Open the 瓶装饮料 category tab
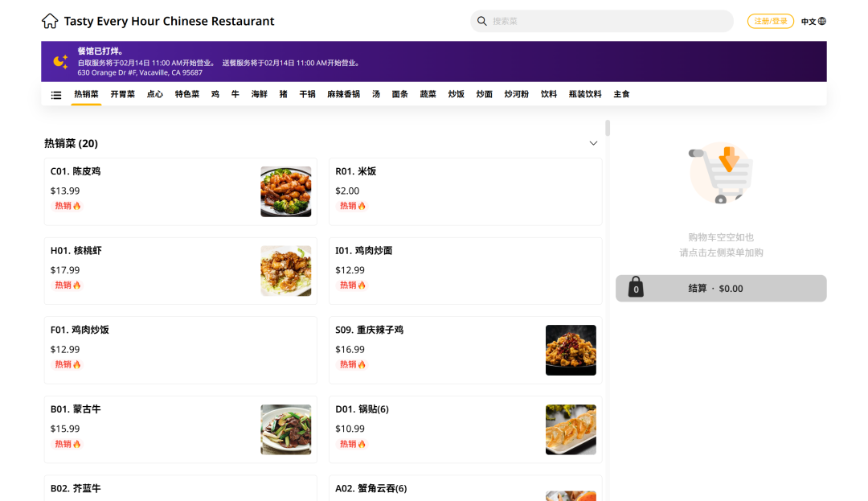868x501 pixels. pyautogui.click(x=585, y=94)
